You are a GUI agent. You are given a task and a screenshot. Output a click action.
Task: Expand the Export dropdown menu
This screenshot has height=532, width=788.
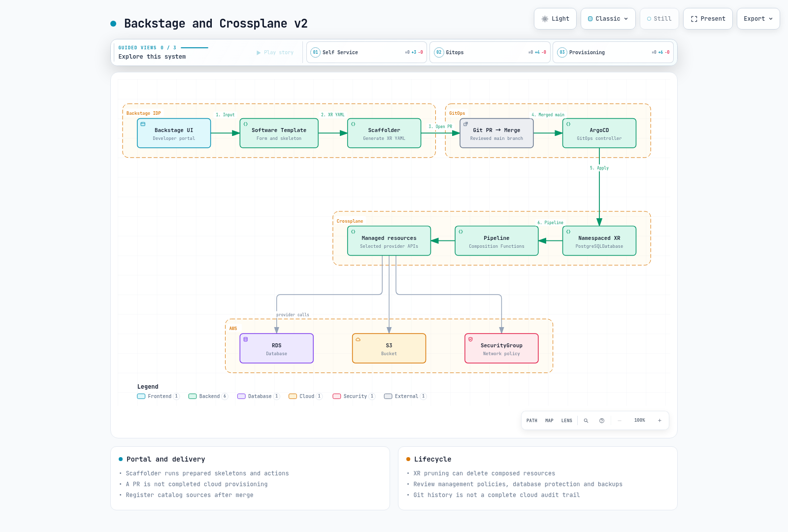click(x=758, y=19)
